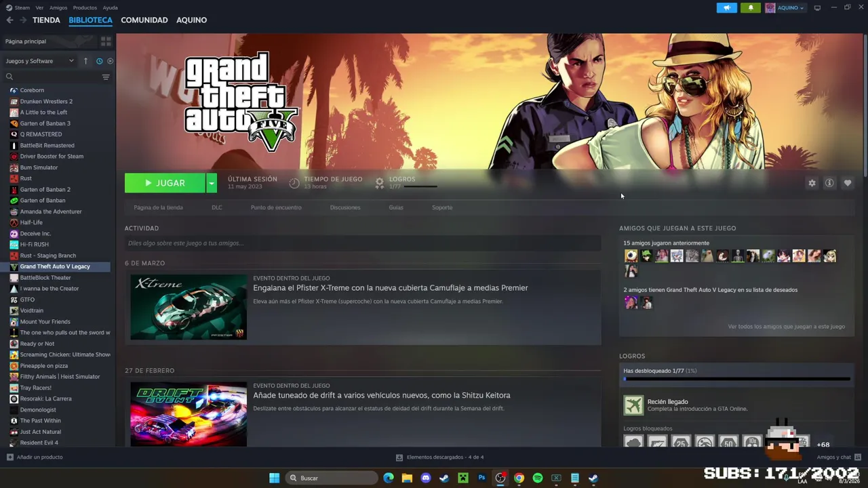Open Elementos descargados downloads status
This screenshot has width=868, height=488.
point(439,457)
